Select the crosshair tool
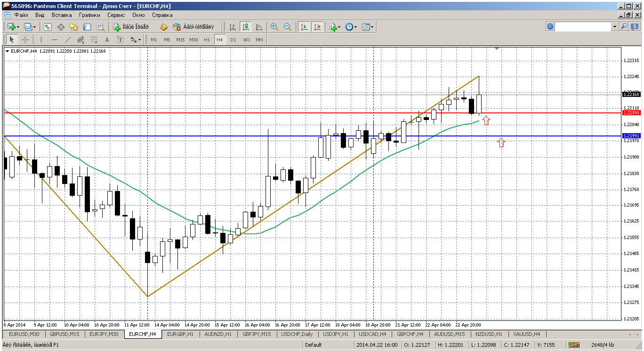 coord(25,40)
